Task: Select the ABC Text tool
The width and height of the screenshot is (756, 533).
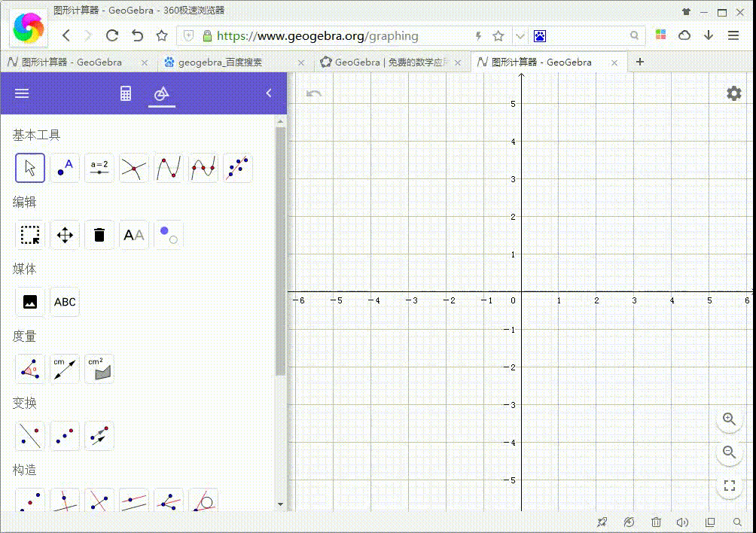Action: (x=65, y=302)
